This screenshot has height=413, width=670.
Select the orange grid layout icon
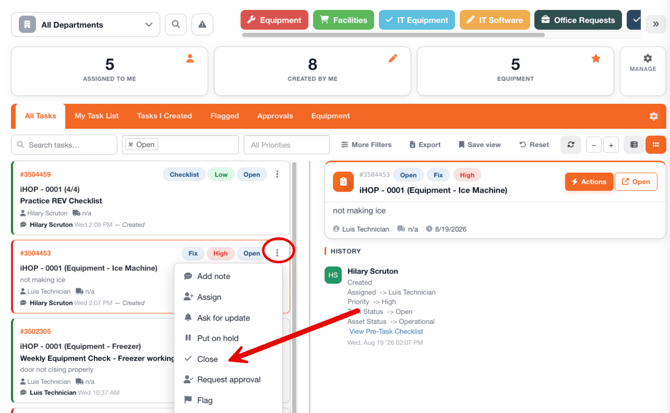pyautogui.click(x=655, y=145)
